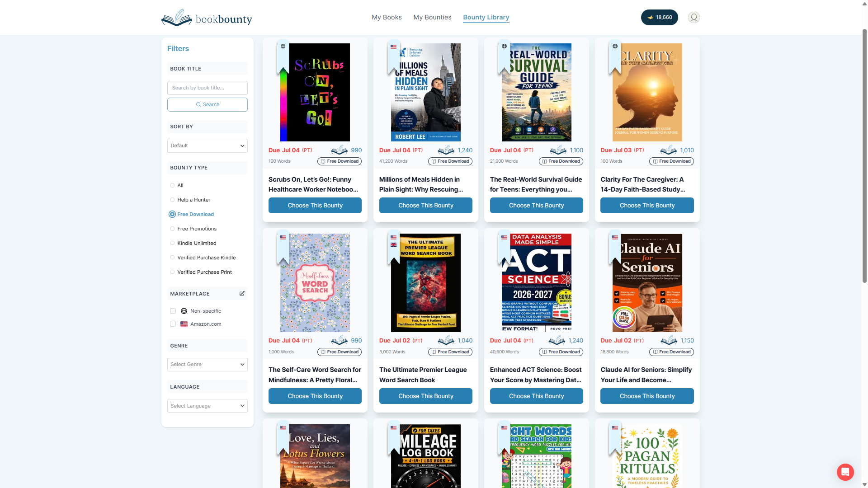
Task: Click Free Download badge on Scrubs On card
Action: 340,161
